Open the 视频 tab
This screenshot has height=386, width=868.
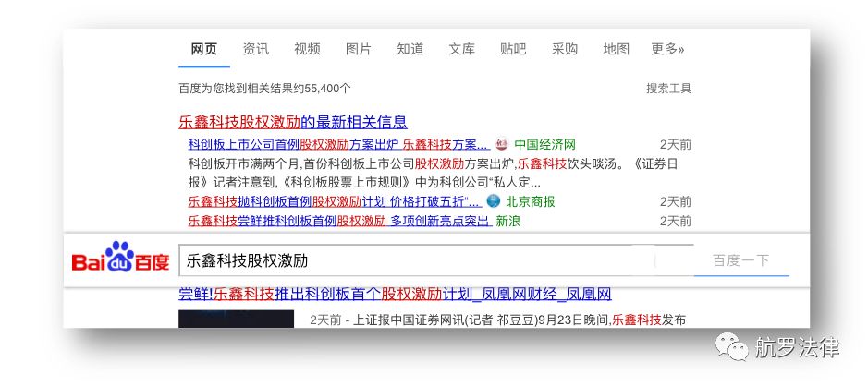pos(307,49)
